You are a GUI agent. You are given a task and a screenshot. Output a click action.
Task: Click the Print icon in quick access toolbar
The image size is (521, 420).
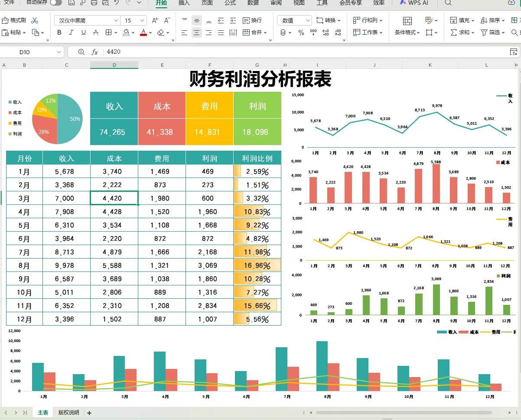[x=94, y=3]
